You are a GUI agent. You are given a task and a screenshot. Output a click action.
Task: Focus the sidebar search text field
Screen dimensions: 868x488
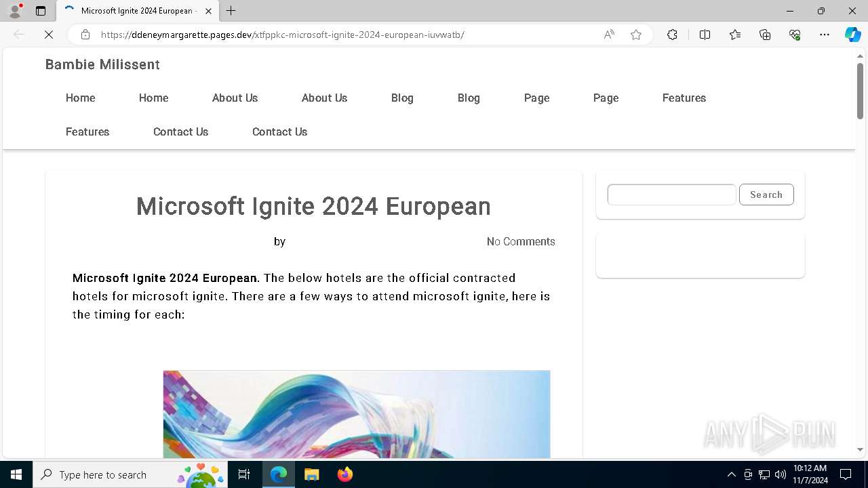pos(672,195)
